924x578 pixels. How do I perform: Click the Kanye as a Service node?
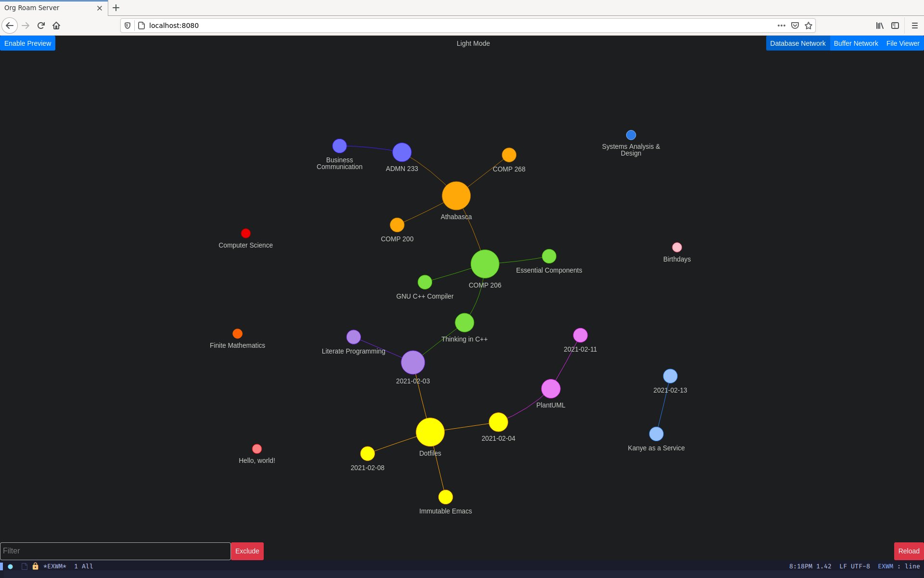655,434
